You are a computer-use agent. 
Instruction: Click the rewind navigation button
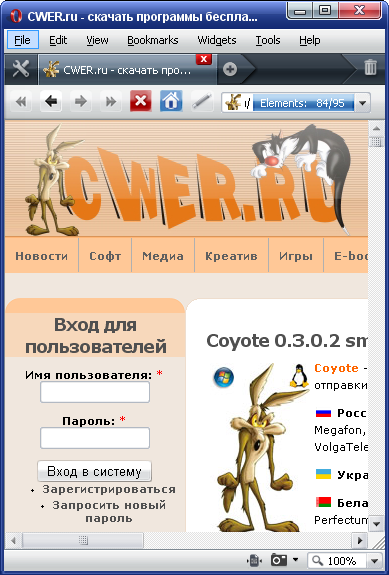(21, 102)
